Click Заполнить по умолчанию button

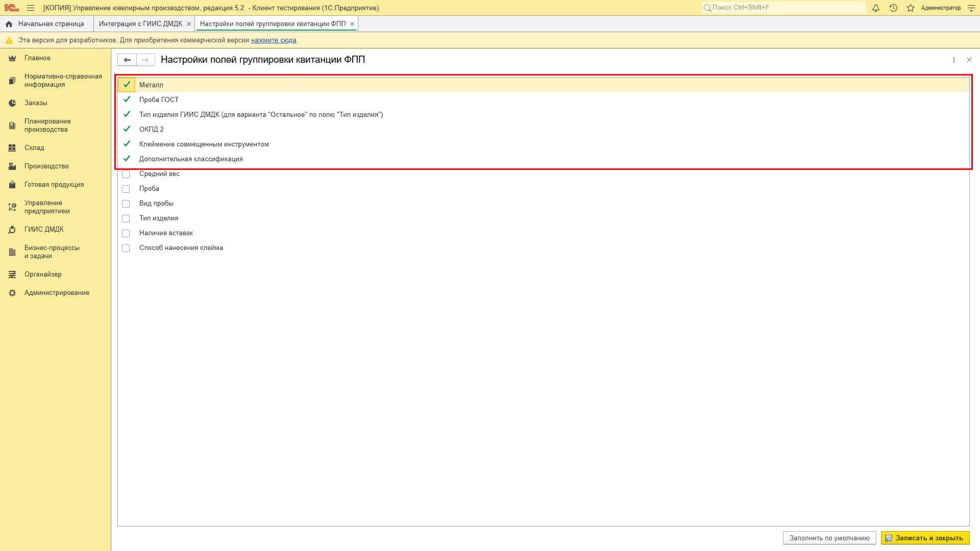tap(829, 538)
